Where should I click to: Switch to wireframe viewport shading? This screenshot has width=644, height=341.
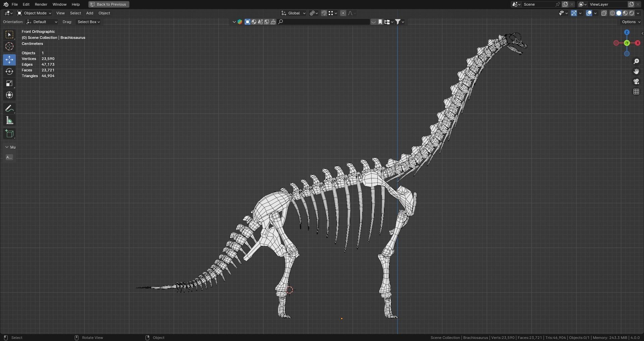(612, 13)
